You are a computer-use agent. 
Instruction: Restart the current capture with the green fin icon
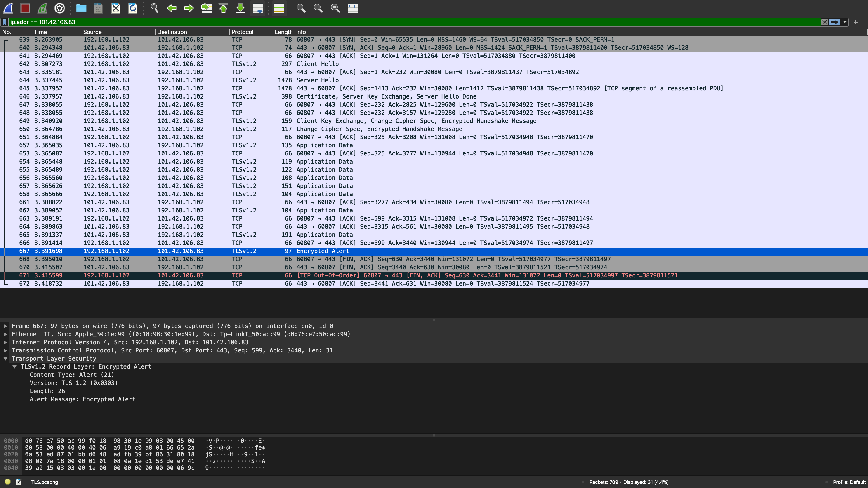(42, 8)
